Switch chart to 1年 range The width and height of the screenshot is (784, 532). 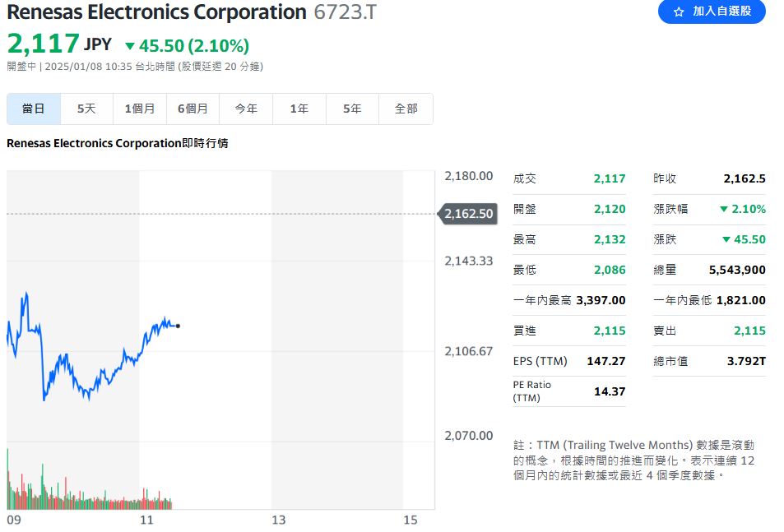(x=299, y=109)
